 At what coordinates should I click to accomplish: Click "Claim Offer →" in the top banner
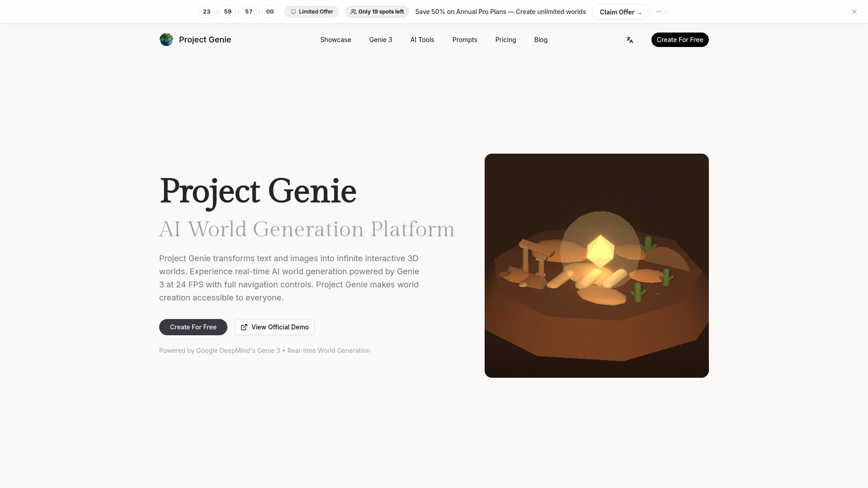coord(621,12)
